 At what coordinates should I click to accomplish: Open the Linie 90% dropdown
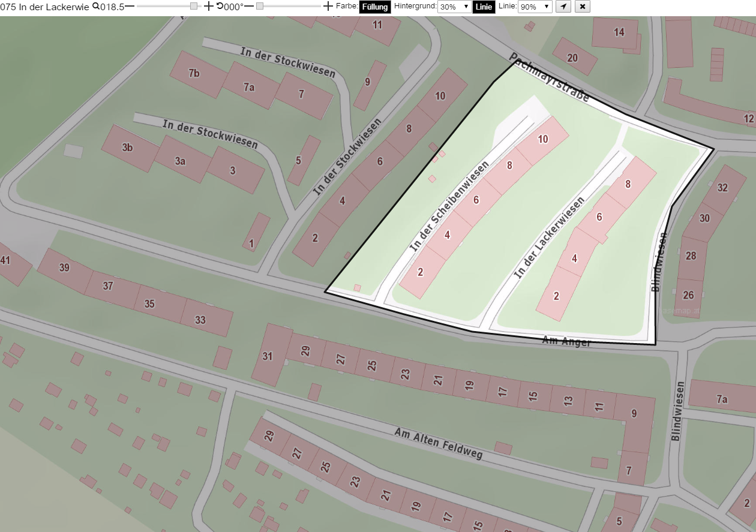[535, 7]
